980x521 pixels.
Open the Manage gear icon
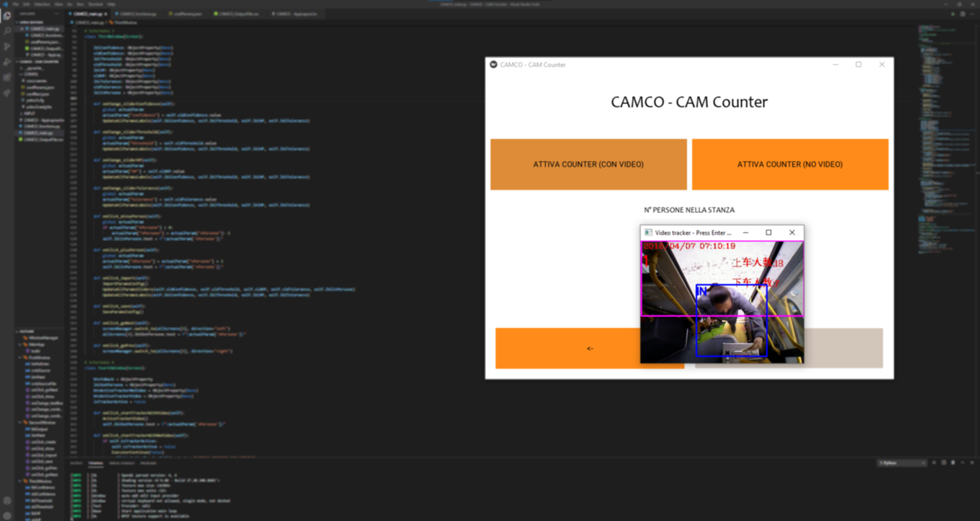[x=7, y=515]
